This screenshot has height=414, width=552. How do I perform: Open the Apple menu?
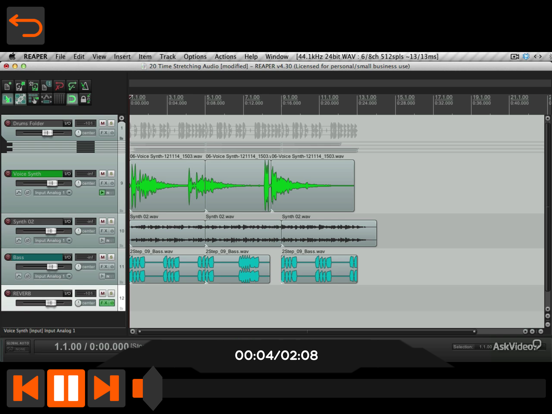coord(12,56)
